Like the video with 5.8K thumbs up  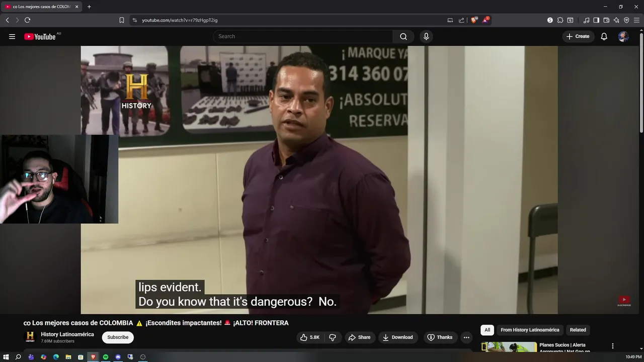[x=310, y=337]
